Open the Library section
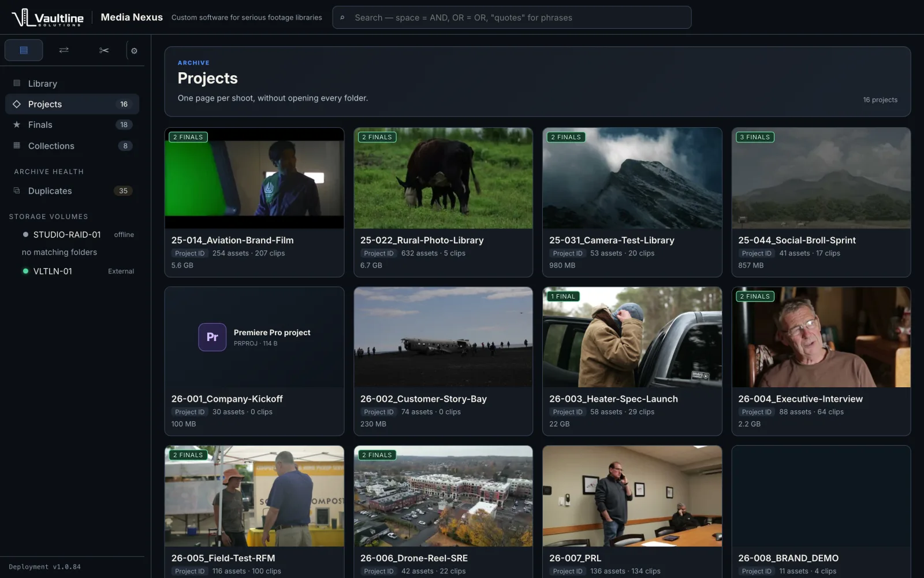The width and height of the screenshot is (924, 578). 72,83
